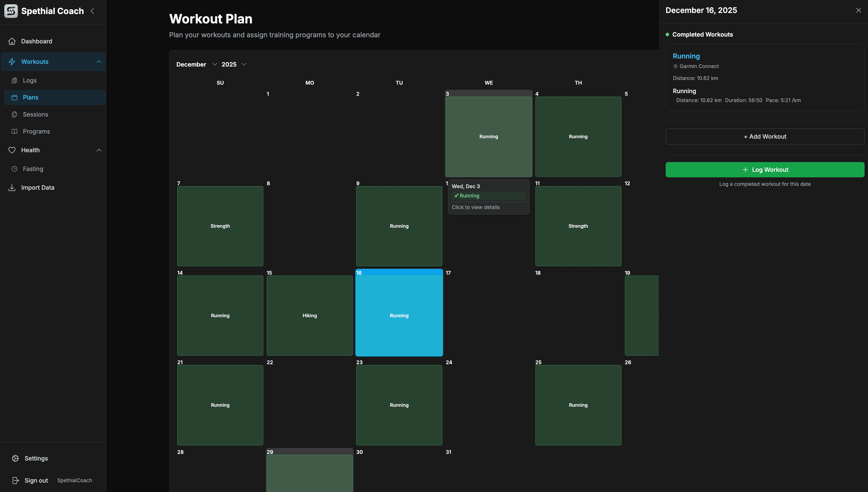Sign out of SpethialCoach
This screenshot has height=492, width=868.
(x=35, y=480)
